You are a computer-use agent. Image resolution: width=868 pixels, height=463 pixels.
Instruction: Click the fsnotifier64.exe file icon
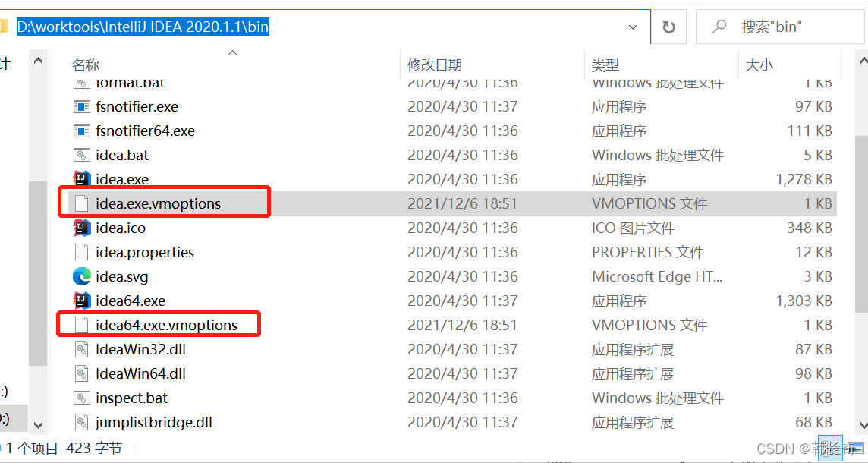(82, 131)
